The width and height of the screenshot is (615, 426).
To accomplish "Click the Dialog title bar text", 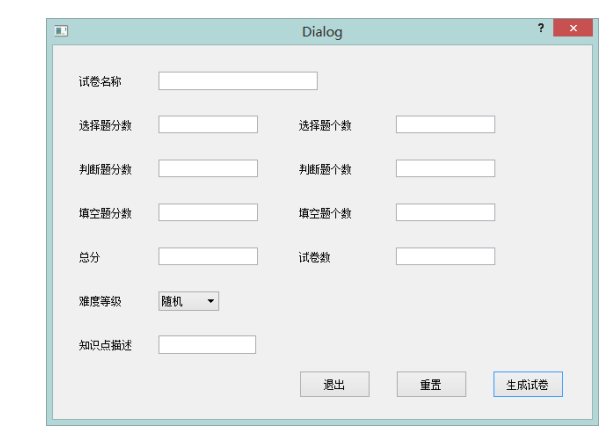I will tap(322, 32).
